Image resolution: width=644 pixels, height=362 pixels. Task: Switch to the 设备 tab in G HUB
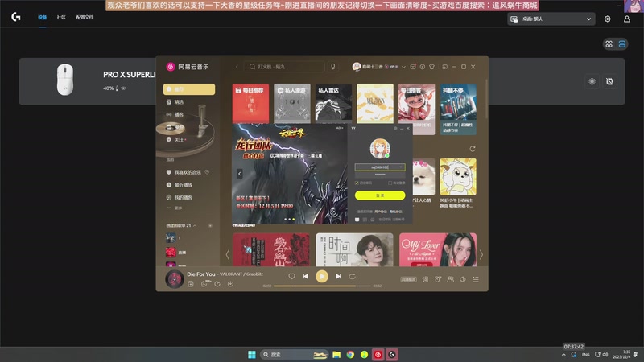point(43,17)
